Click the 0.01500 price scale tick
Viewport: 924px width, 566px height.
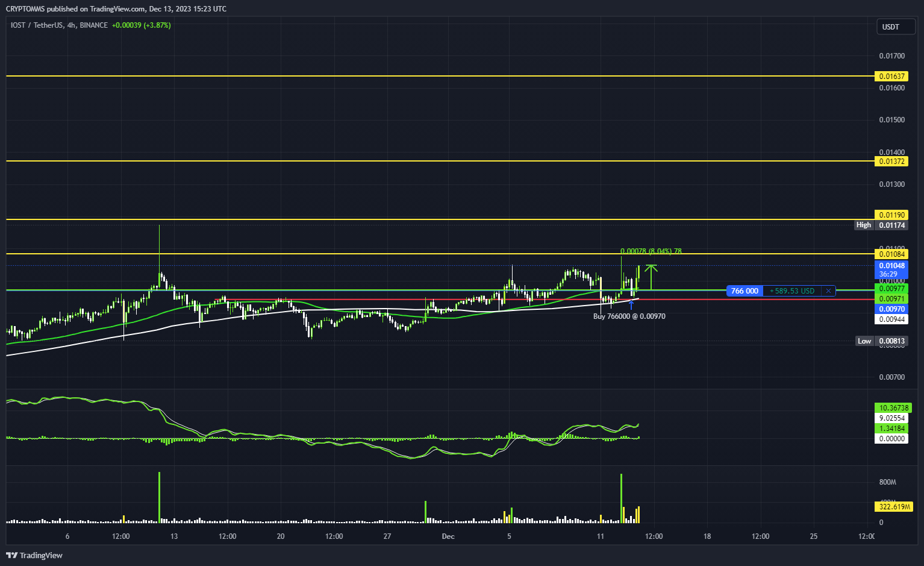click(x=891, y=120)
